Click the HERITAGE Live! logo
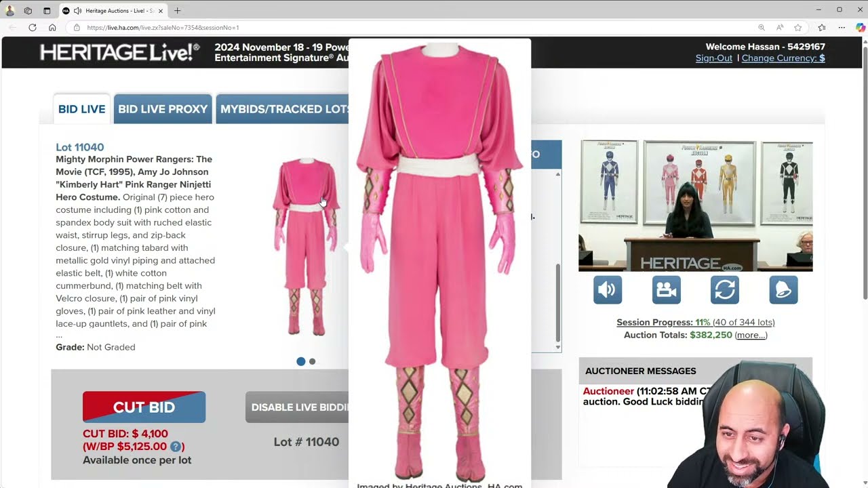Screen dimensions: 868x488 [x=120, y=52]
